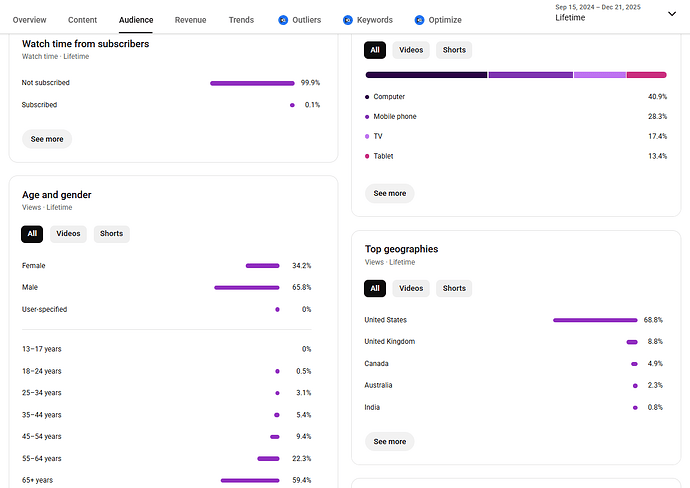690x488 pixels.
Task: Select Videos filter in Age and gender card
Action: pyautogui.click(x=68, y=234)
